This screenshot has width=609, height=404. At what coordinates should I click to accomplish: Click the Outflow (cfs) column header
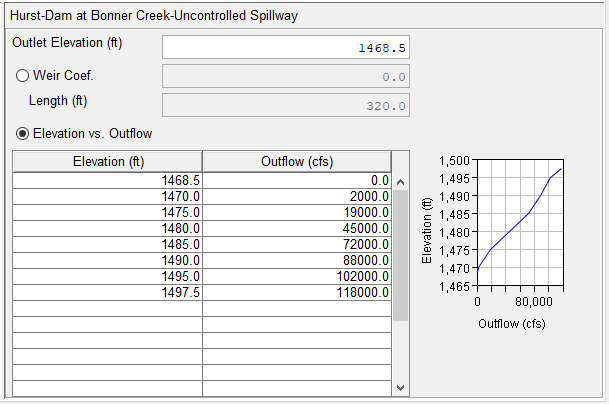point(296,162)
